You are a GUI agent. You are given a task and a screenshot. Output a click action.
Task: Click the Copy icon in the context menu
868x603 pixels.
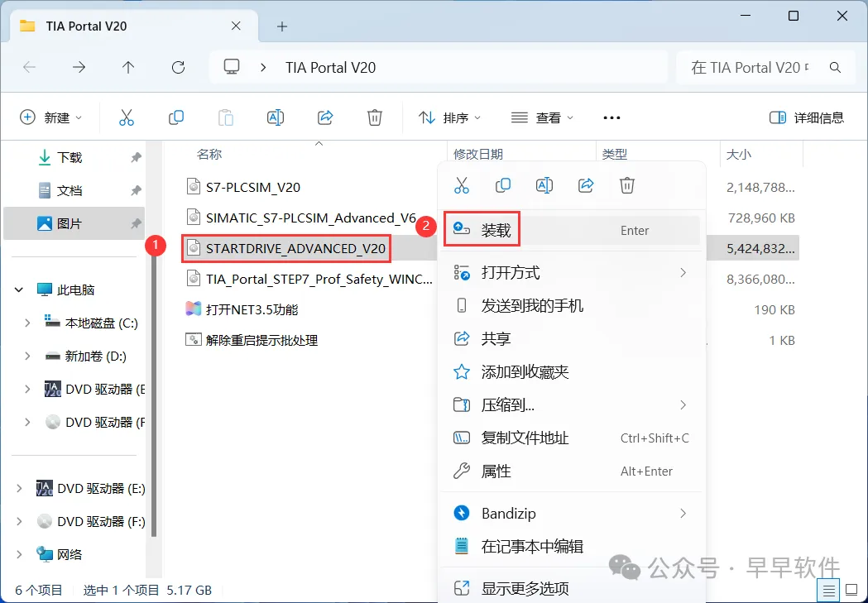point(502,185)
